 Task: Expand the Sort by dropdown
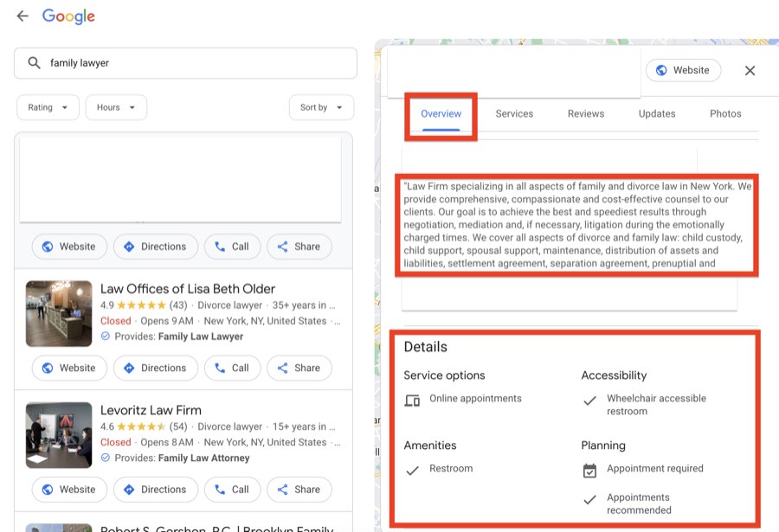tap(321, 107)
